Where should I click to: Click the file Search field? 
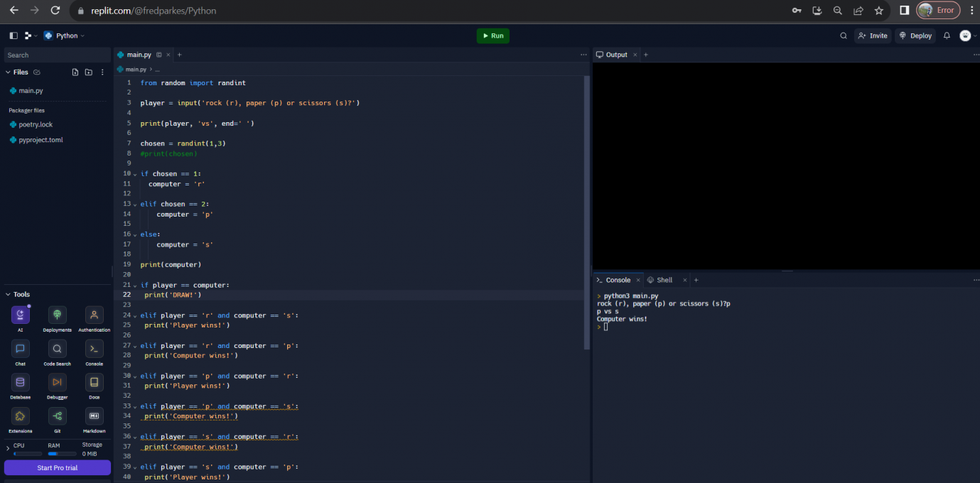(x=57, y=55)
